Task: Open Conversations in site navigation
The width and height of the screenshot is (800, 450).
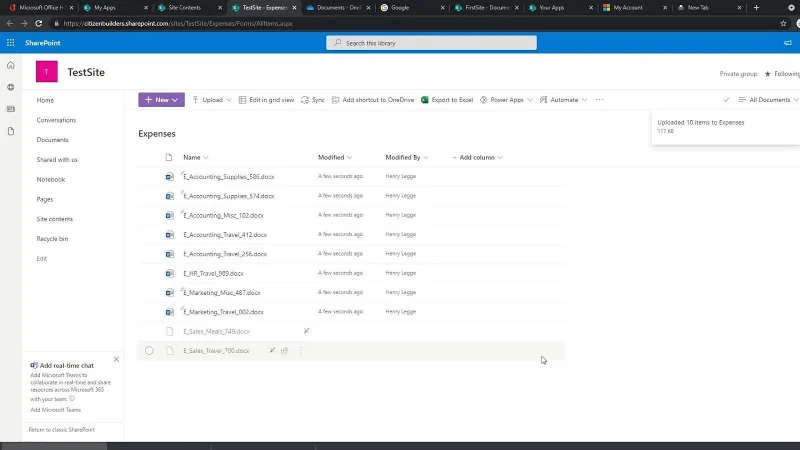Action: tap(56, 120)
